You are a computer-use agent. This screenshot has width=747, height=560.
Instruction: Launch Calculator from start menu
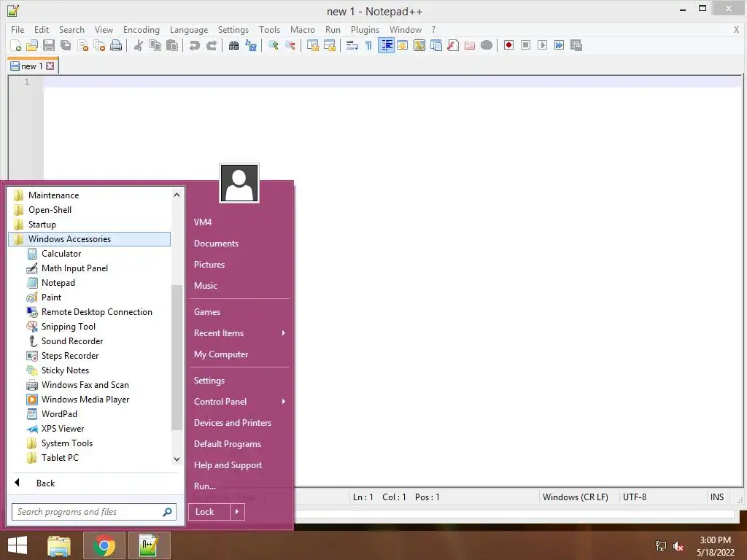[90, 254]
